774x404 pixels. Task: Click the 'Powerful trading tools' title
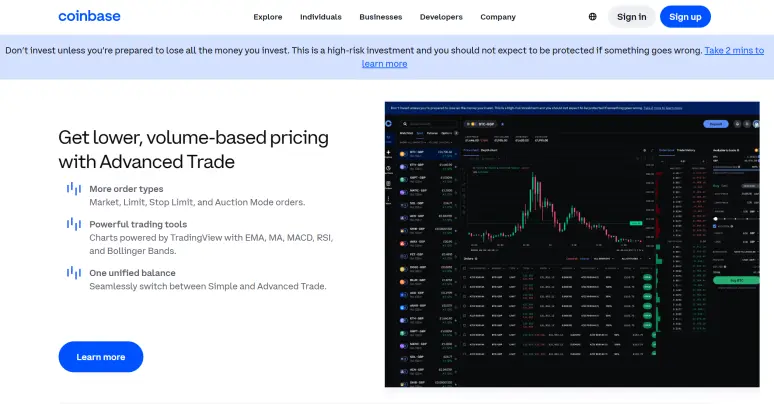pyautogui.click(x=138, y=224)
